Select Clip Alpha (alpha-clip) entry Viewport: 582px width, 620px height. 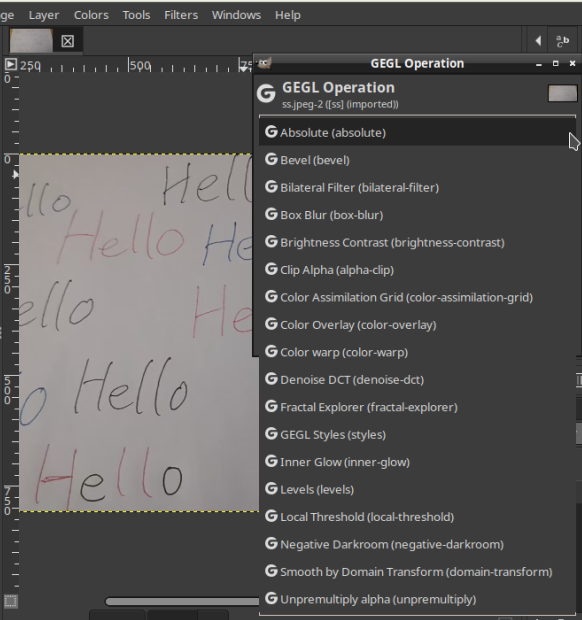point(417,270)
